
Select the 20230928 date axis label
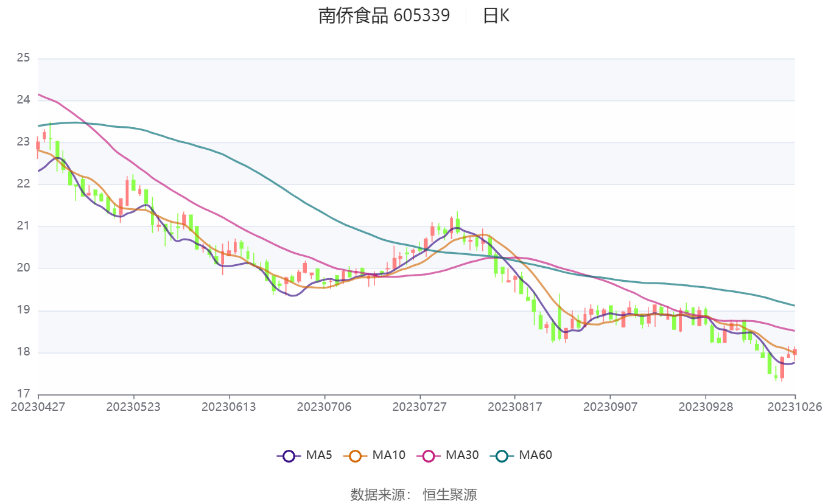705,407
